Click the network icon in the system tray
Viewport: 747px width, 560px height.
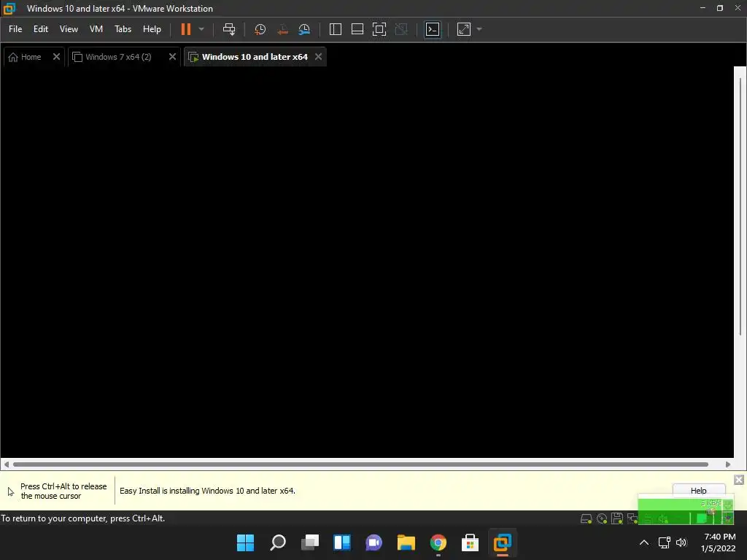point(664,542)
